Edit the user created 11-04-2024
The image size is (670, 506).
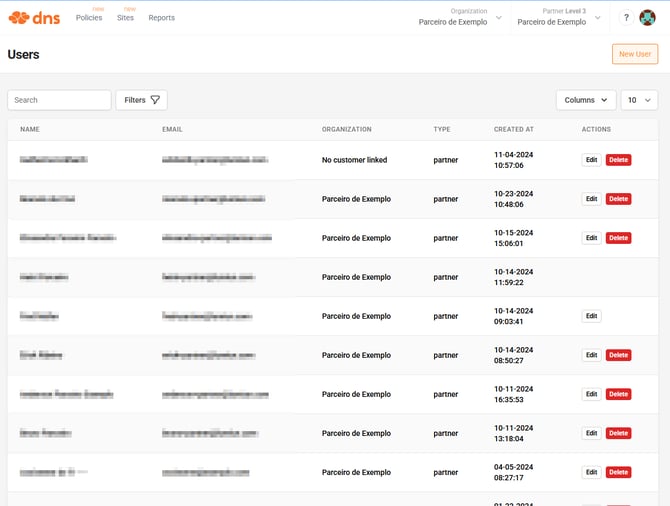tap(591, 160)
